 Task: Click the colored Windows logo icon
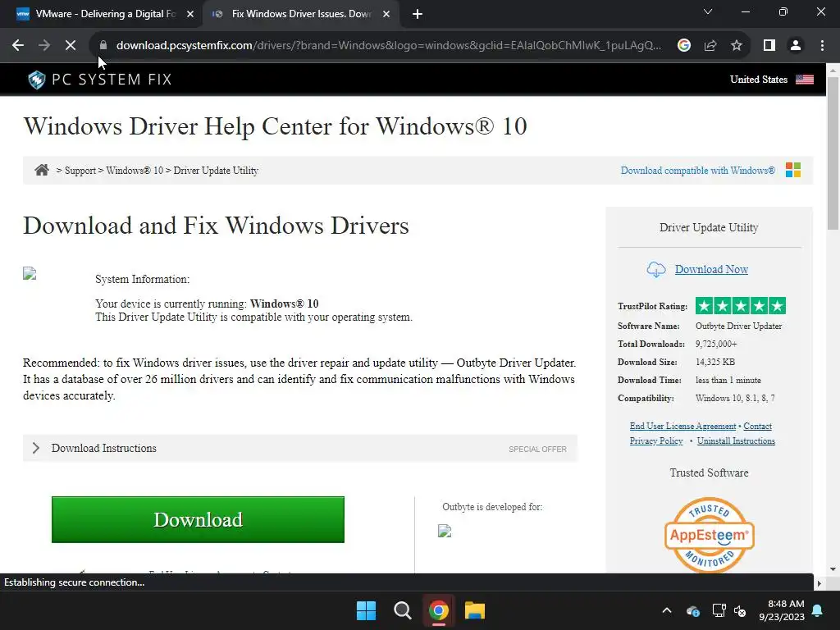tap(793, 170)
